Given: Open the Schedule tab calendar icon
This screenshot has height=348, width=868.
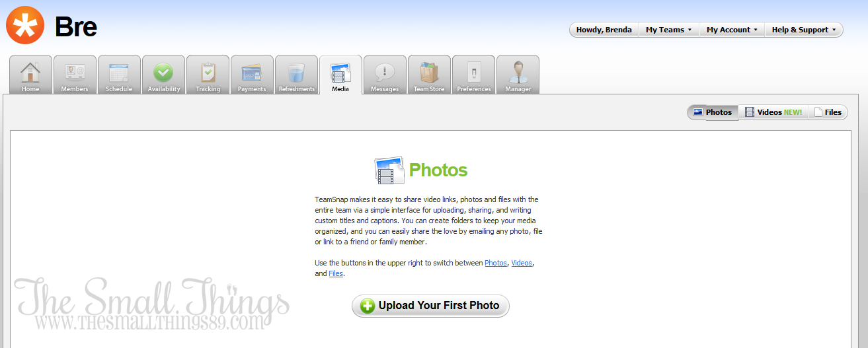Looking at the screenshot, I should [119, 71].
